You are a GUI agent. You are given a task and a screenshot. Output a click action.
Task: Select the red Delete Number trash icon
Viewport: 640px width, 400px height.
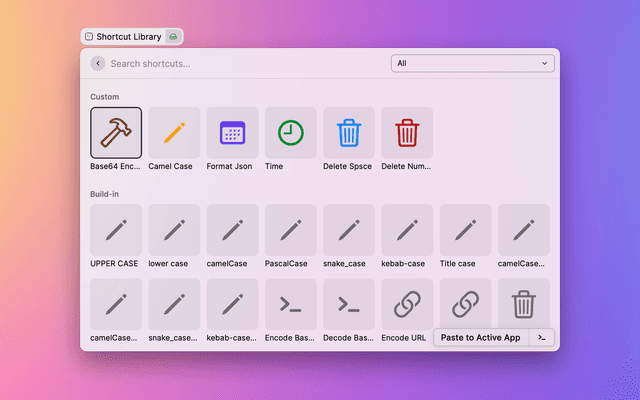(x=407, y=133)
